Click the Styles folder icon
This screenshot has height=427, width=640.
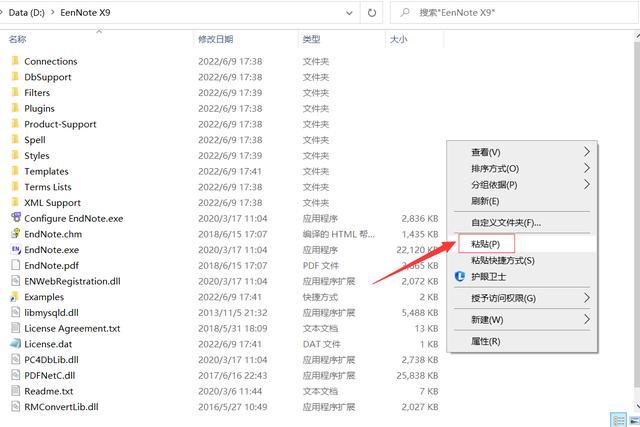(x=15, y=155)
